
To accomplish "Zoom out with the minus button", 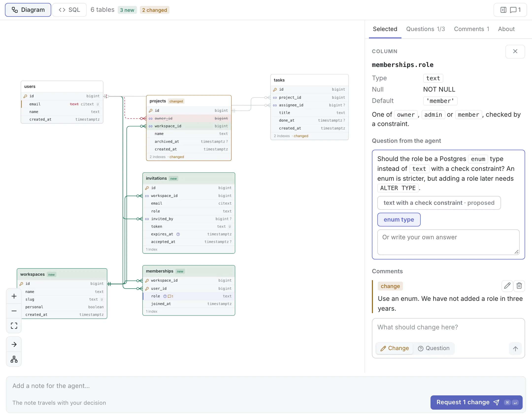I will pyautogui.click(x=14, y=311).
